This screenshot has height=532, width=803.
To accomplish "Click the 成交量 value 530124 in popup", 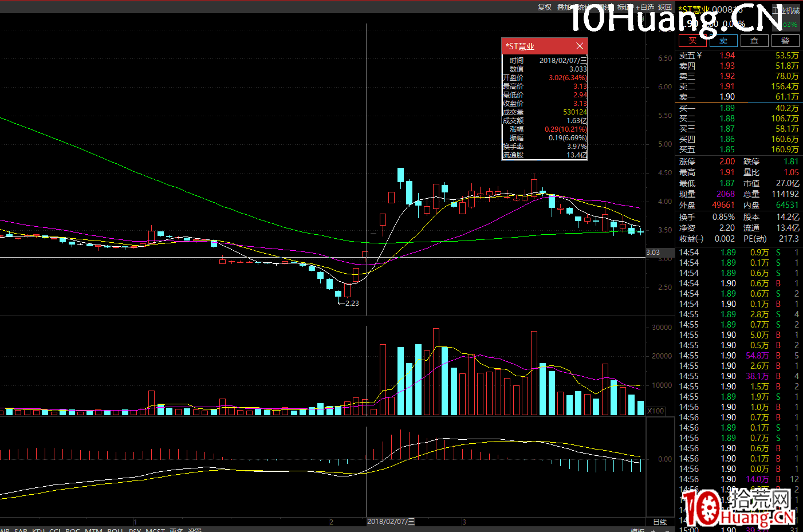I will tap(575, 112).
